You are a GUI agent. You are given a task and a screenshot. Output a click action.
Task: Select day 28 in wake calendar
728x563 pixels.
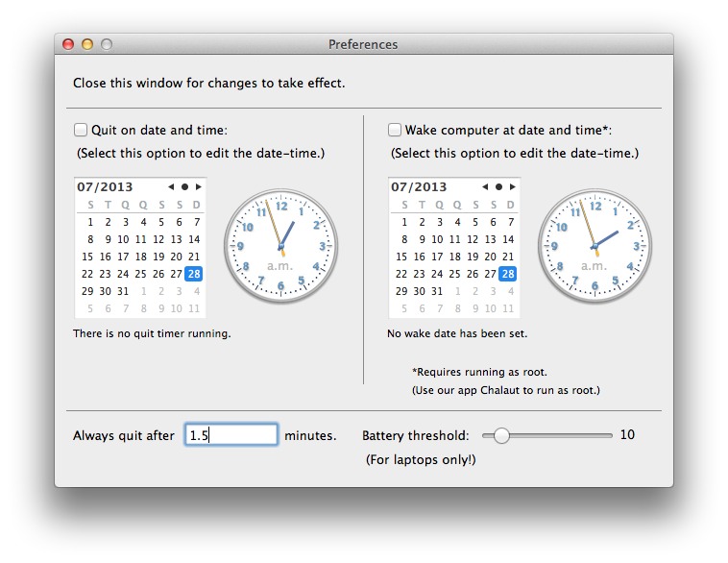click(507, 274)
